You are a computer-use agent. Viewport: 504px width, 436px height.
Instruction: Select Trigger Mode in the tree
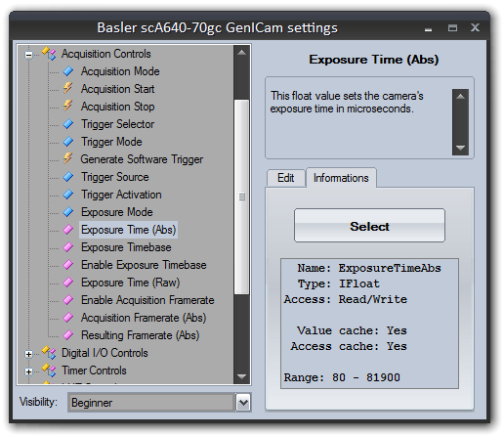click(111, 142)
